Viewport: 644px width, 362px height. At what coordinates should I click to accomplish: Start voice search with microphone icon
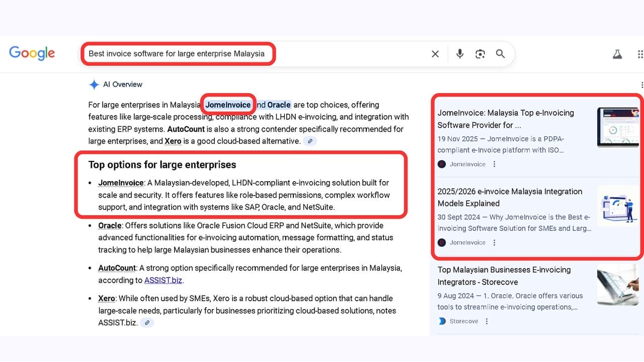tap(459, 54)
